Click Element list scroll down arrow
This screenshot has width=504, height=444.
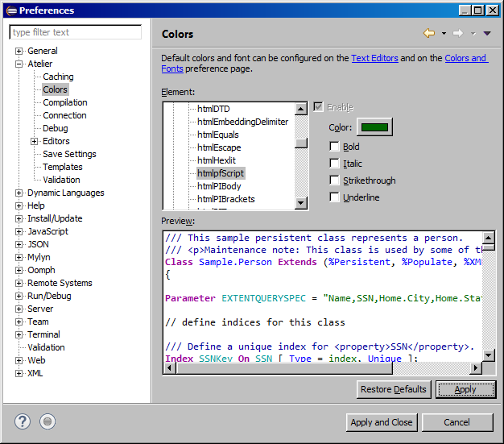301,203
